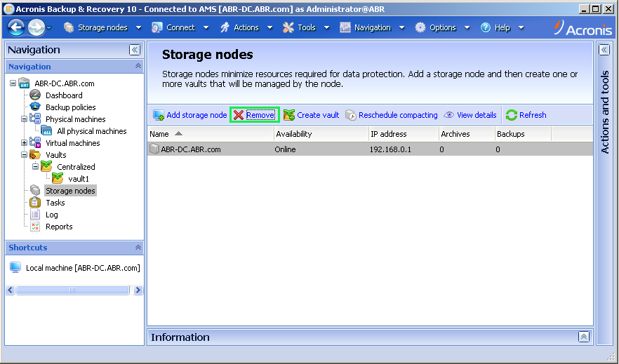The height and width of the screenshot is (364, 619).
Task: Click the Reports icon
Action: coord(35,226)
